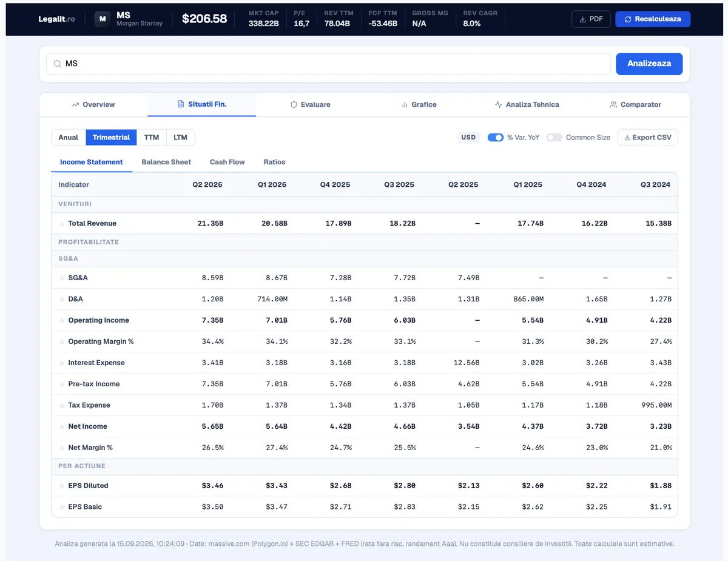The image size is (728, 561).
Task: Click the Analizeaza button
Action: (649, 64)
